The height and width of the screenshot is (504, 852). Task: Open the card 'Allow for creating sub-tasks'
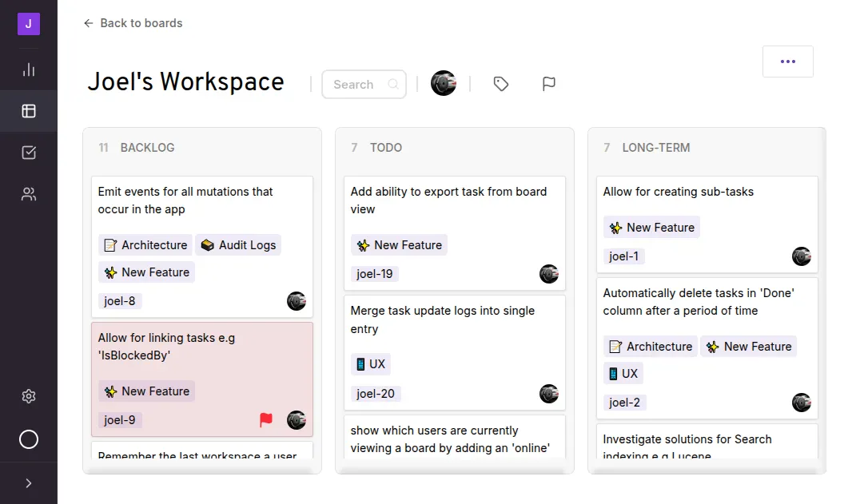pyautogui.click(x=678, y=192)
